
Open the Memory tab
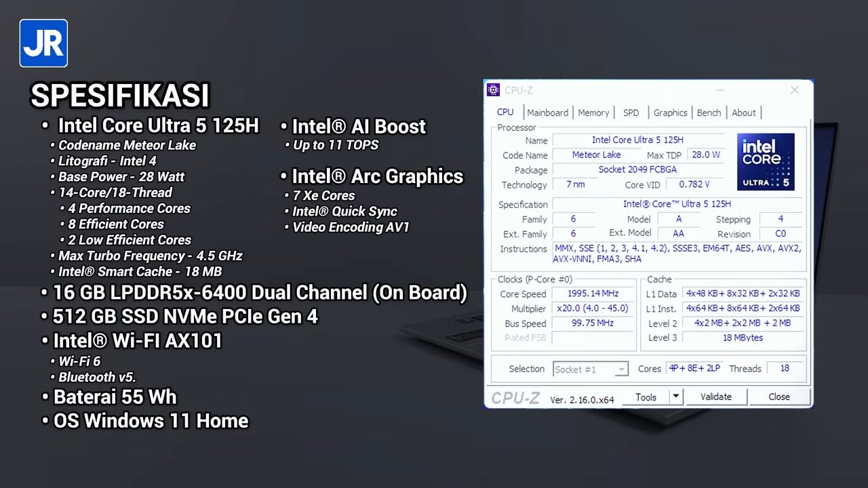pos(593,113)
